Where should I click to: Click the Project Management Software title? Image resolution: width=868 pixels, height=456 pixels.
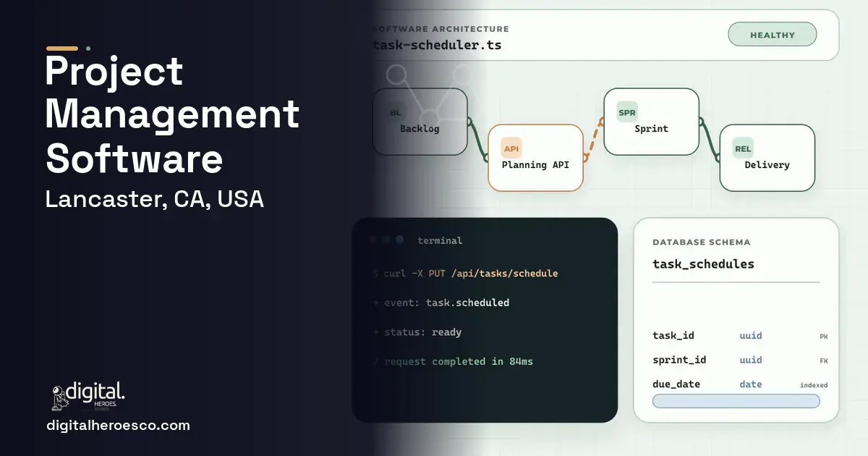coord(172,114)
